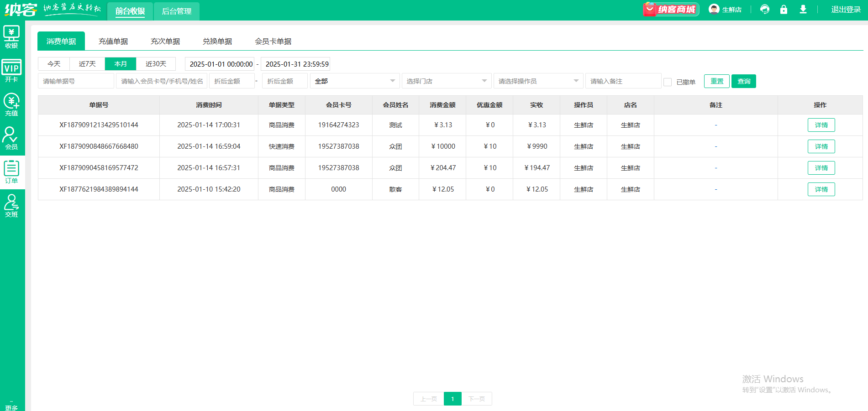The height and width of the screenshot is (411, 868).
Task: Click the download icon in header
Action: (x=803, y=10)
